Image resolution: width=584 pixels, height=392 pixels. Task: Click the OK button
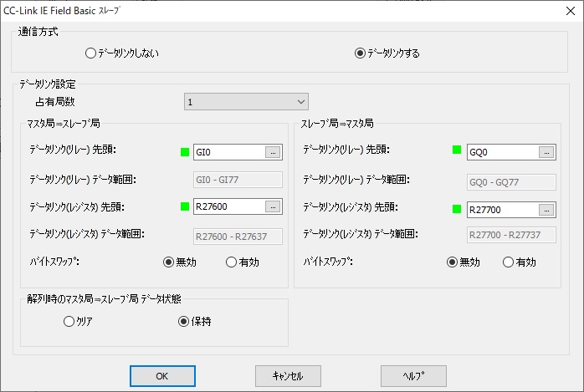(x=162, y=376)
